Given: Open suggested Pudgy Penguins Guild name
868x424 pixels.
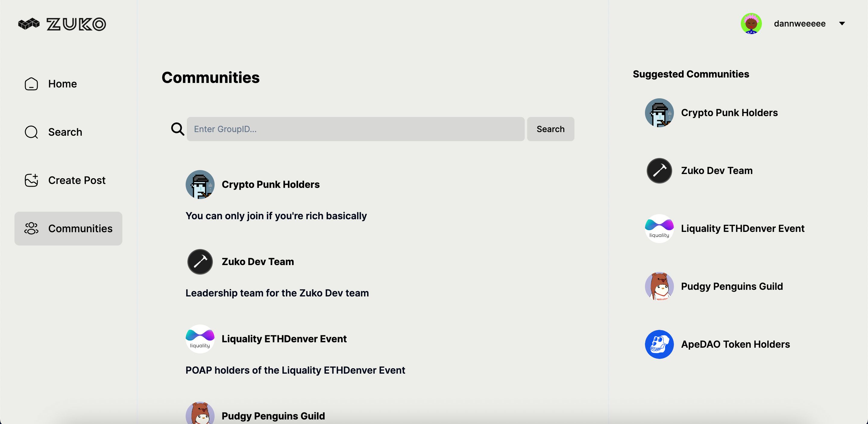Looking at the screenshot, I should pos(732,286).
